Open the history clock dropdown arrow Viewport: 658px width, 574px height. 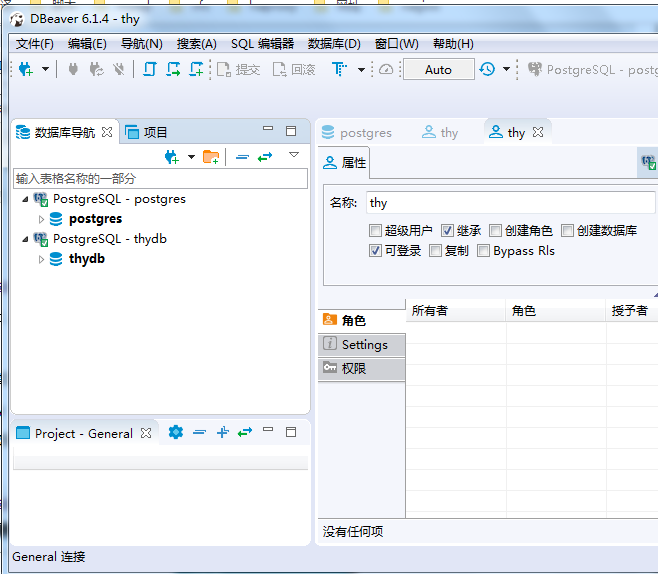pos(507,69)
